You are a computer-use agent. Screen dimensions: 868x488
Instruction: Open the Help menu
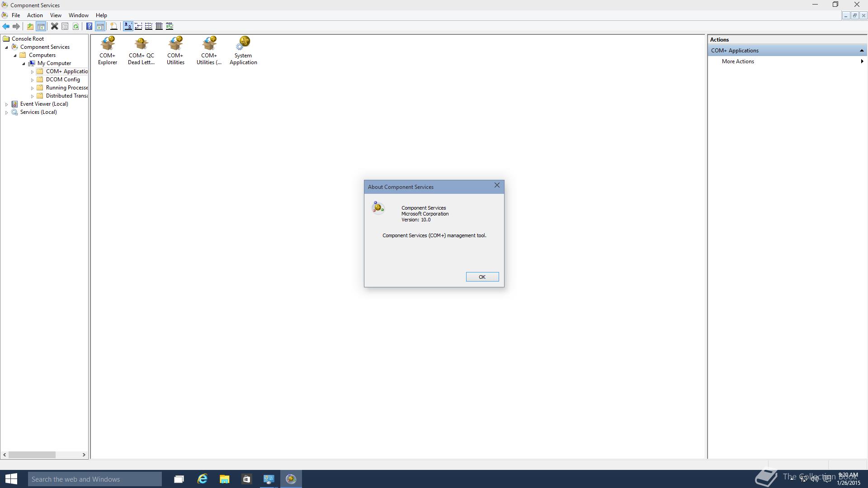tap(101, 15)
